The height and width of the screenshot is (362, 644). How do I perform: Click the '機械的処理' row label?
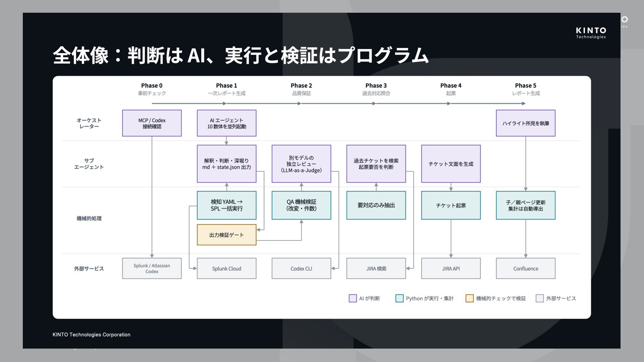click(x=89, y=219)
